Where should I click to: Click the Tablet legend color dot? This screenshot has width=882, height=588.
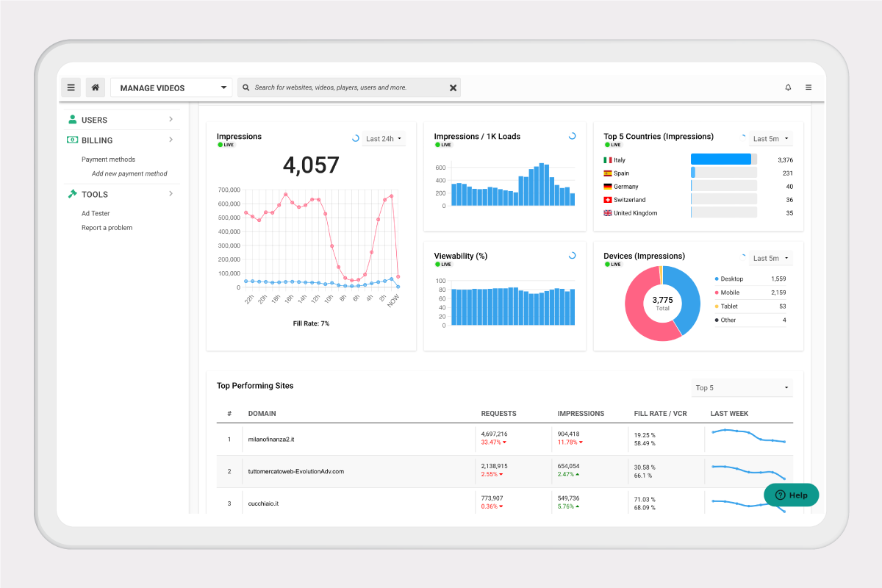717,306
